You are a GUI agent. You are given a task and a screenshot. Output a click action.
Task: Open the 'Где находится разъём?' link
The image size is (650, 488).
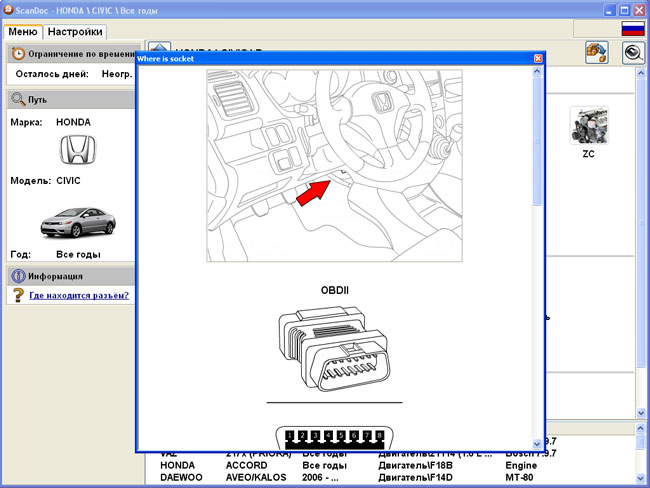point(78,296)
